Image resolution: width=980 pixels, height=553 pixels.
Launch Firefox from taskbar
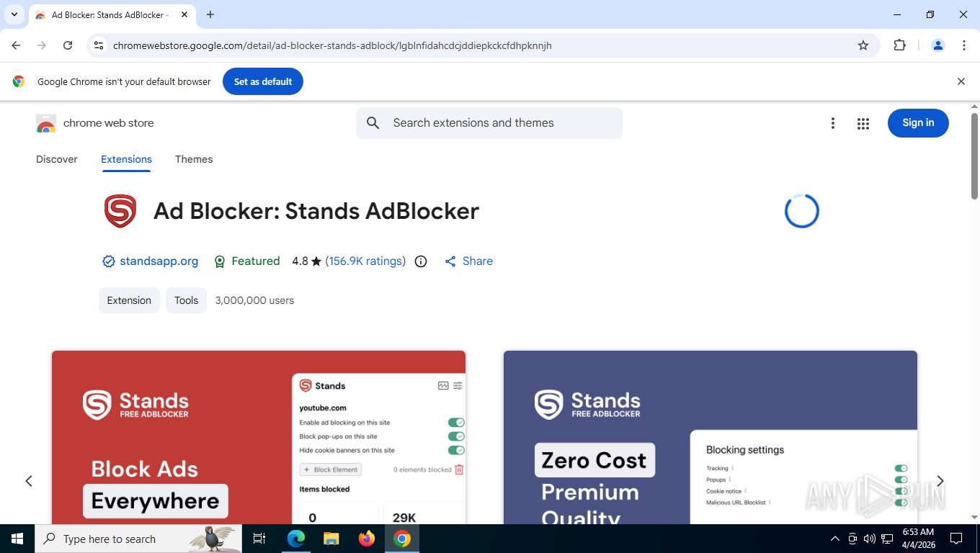367,539
